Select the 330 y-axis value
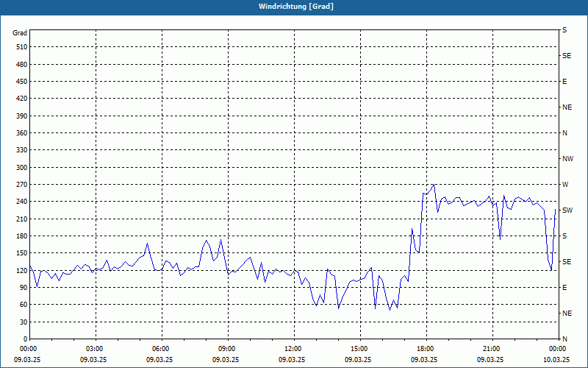Viewport: 588px width, 368px height. pyautogui.click(x=22, y=150)
